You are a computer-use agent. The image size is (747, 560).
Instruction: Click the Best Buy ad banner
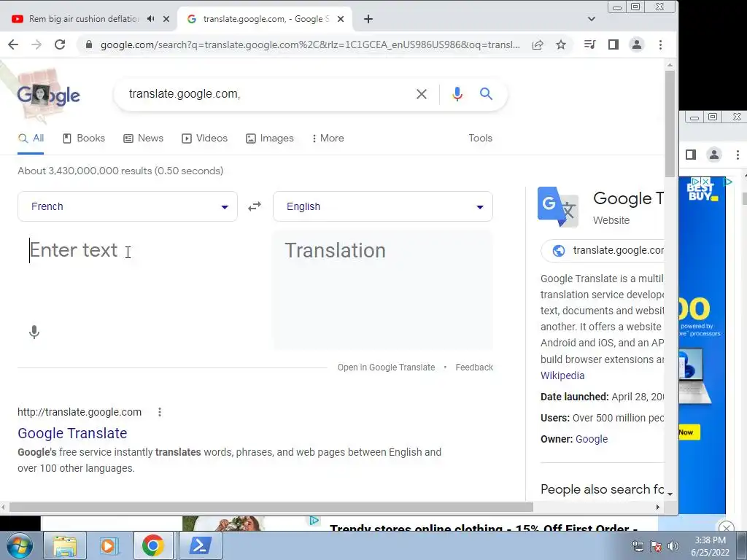point(703,345)
